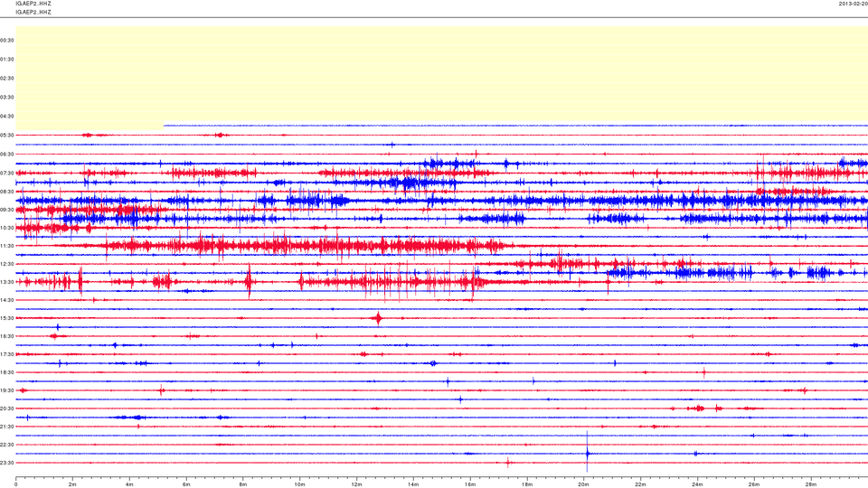
Task: Select the 23:30 row label
Action: tap(7, 463)
